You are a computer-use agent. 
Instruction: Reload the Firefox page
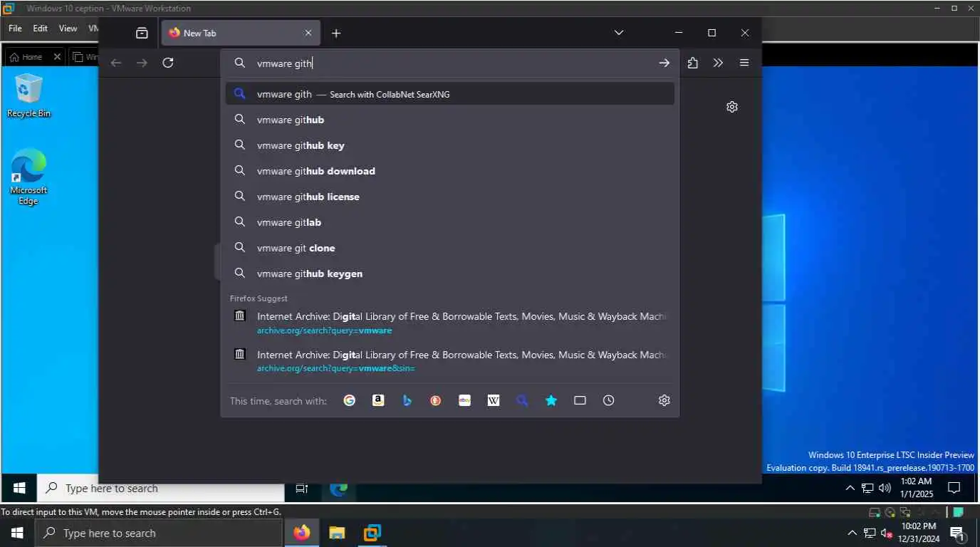point(168,63)
